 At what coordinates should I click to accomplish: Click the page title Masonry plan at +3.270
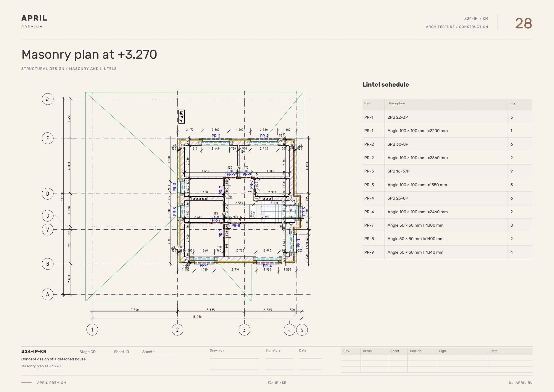tap(89, 55)
